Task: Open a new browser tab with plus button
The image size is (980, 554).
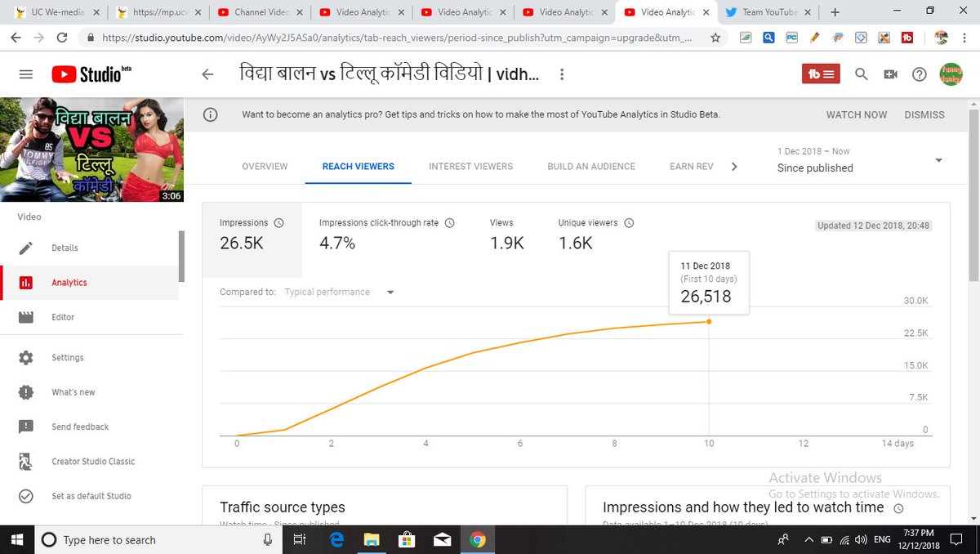Action: click(x=835, y=12)
